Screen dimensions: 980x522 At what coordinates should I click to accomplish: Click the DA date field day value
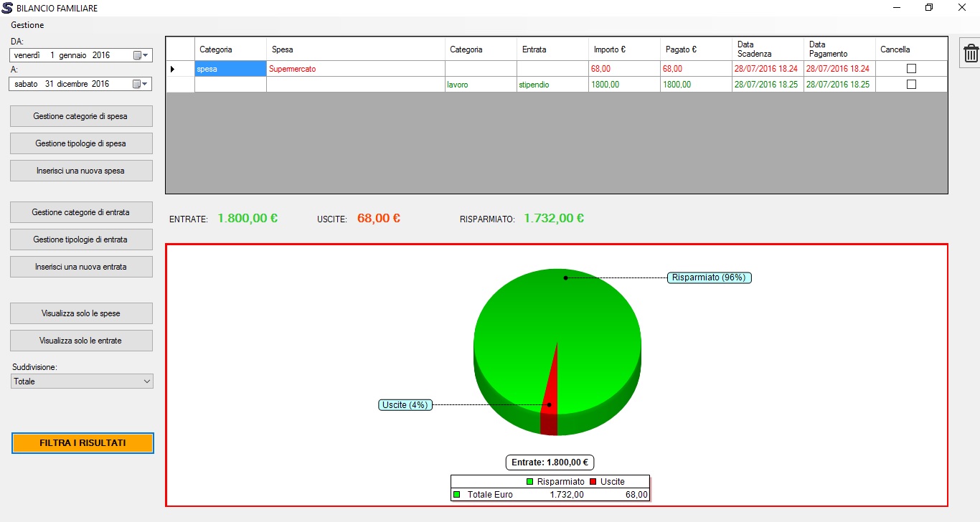[52, 55]
